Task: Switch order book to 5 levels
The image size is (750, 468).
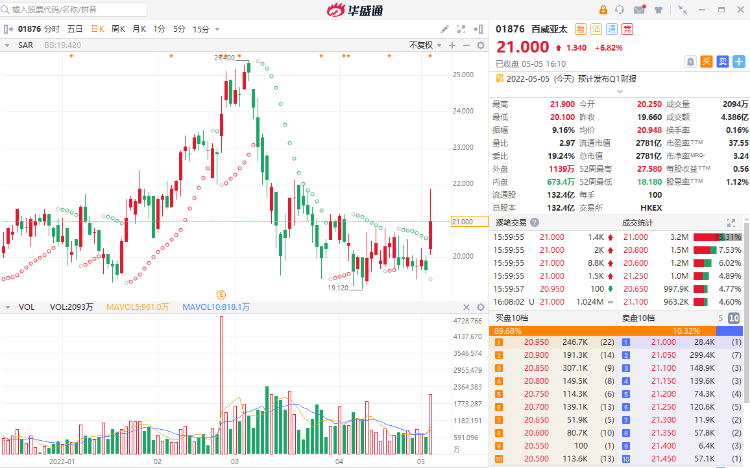Action: point(719,317)
